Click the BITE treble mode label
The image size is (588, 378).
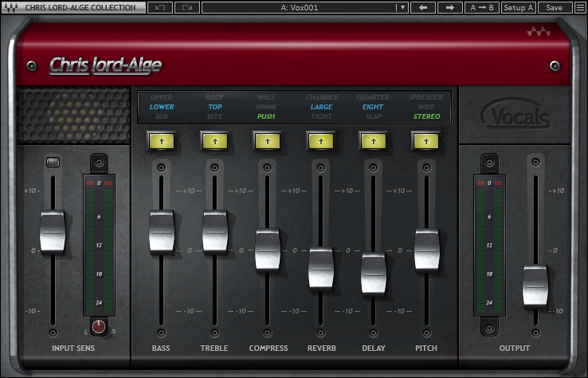point(215,116)
